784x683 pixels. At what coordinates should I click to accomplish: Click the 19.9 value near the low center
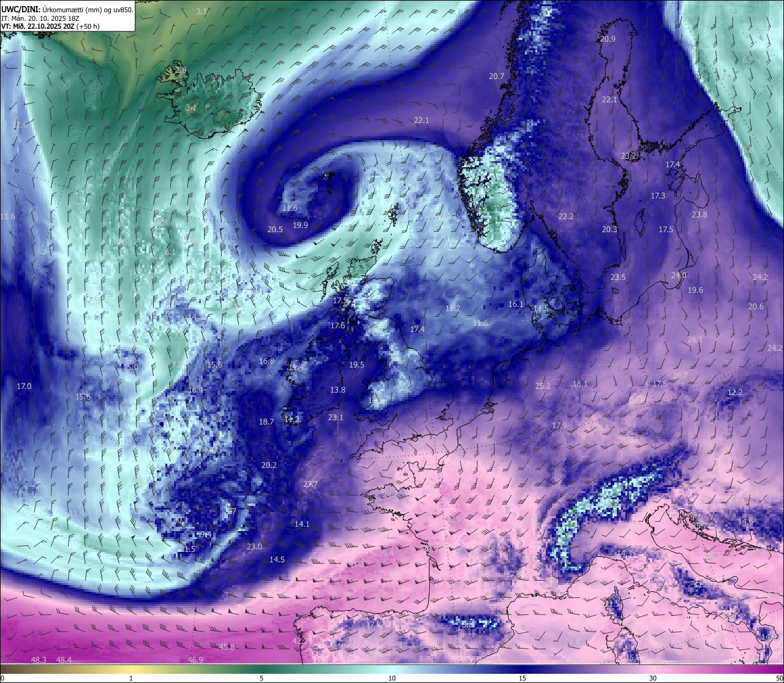300,225
